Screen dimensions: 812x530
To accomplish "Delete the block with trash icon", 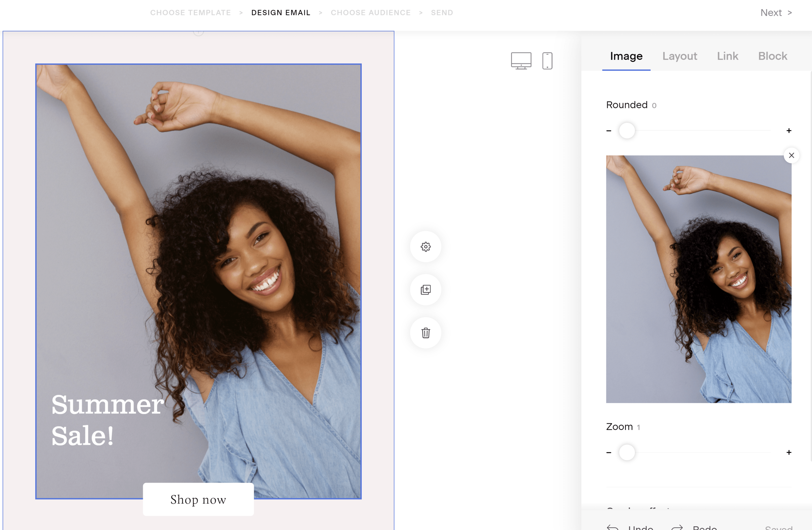I will point(425,333).
